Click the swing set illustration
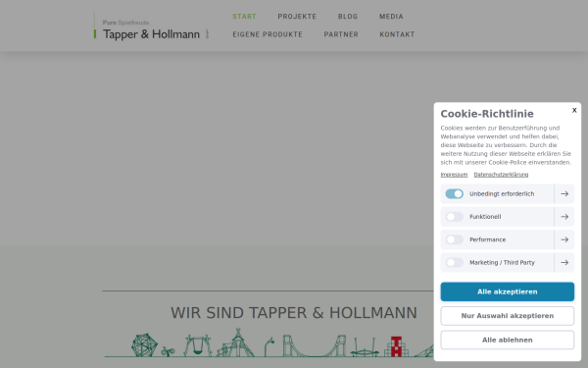588x368 pixels. pos(198,345)
